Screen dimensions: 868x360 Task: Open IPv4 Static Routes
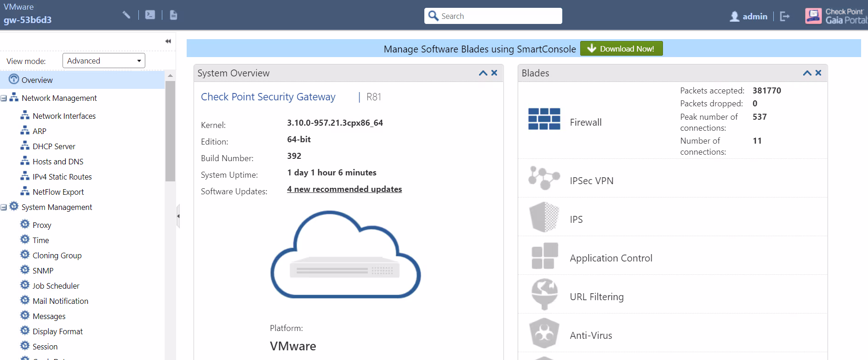(62, 177)
